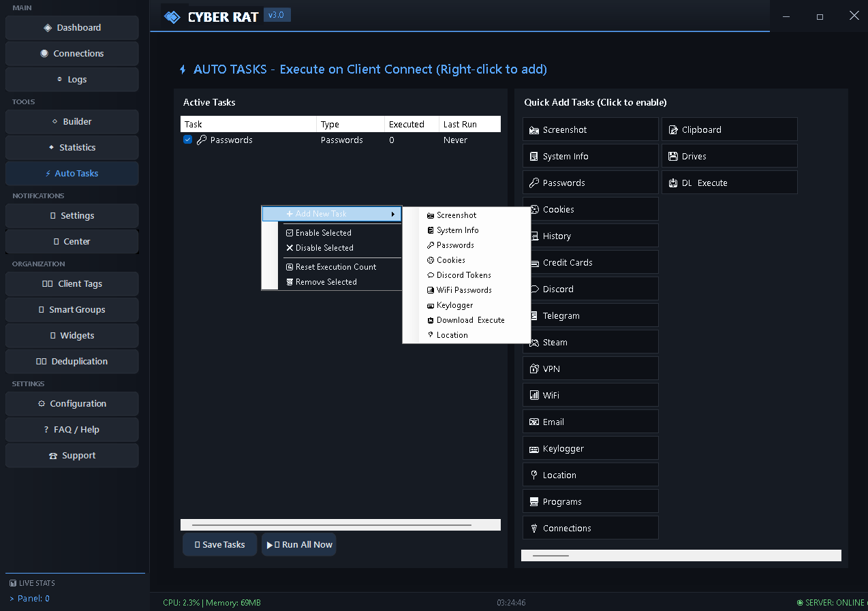Click the History quick add tile
Screen dimensions: 868x611
coord(591,236)
